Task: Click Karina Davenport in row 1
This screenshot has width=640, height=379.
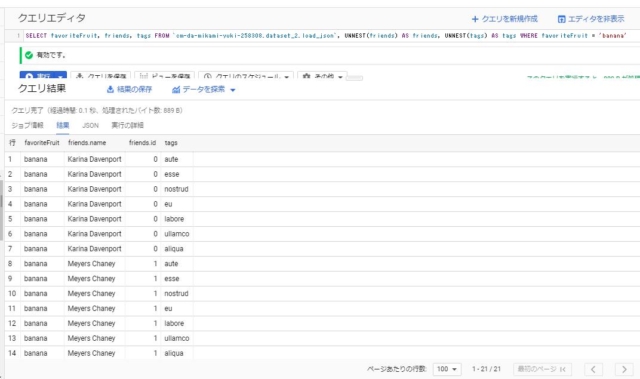Action: (x=94, y=159)
